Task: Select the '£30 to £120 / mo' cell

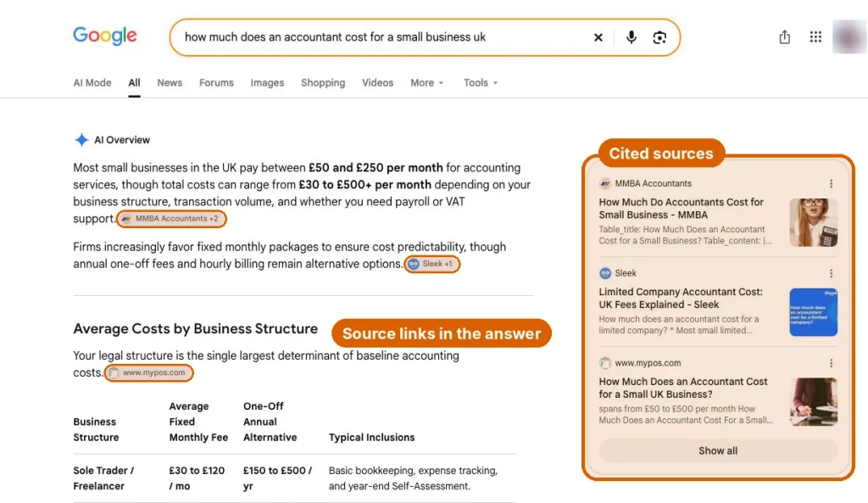Action: tap(197, 478)
